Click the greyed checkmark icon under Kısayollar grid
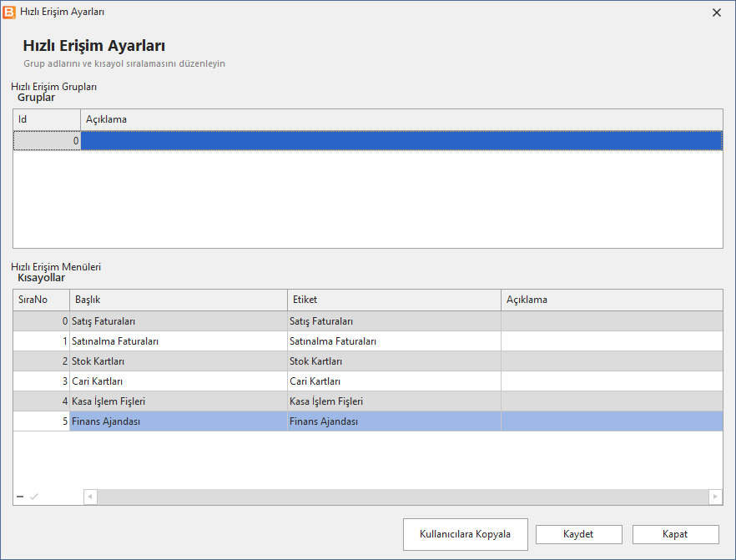The width and height of the screenshot is (736, 560). tap(34, 497)
